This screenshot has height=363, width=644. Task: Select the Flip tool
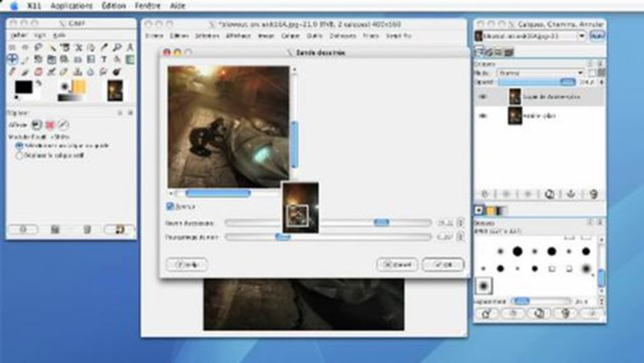click(x=91, y=60)
